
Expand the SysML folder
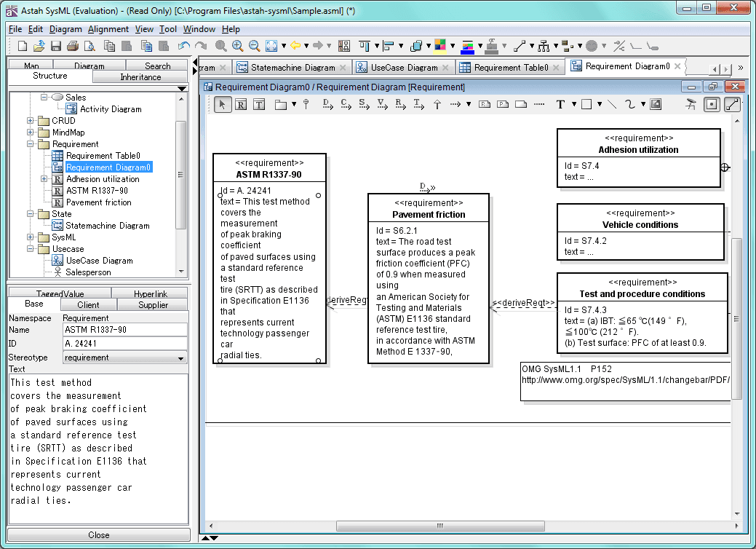point(31,237)
